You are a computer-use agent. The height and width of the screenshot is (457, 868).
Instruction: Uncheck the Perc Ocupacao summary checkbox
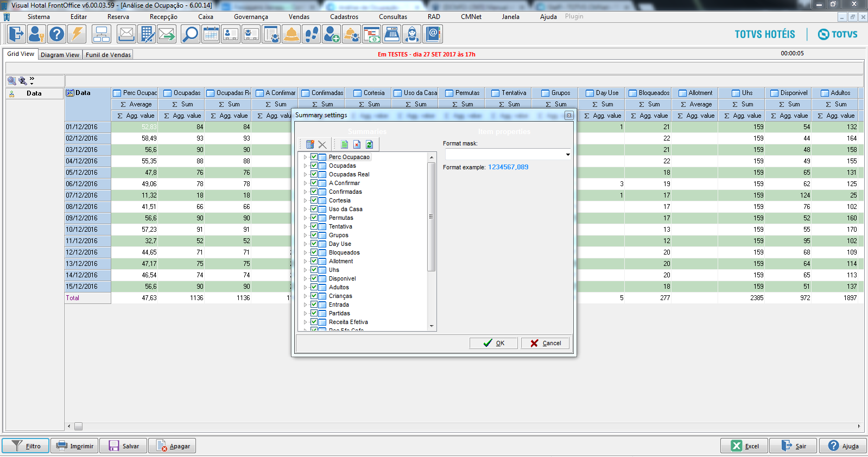314,157
